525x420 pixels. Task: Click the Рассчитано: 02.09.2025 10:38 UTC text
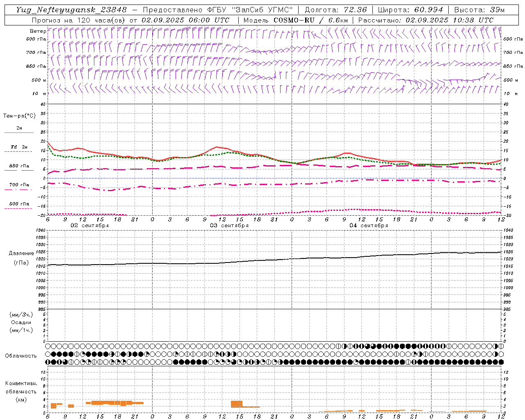coord(426,20)
